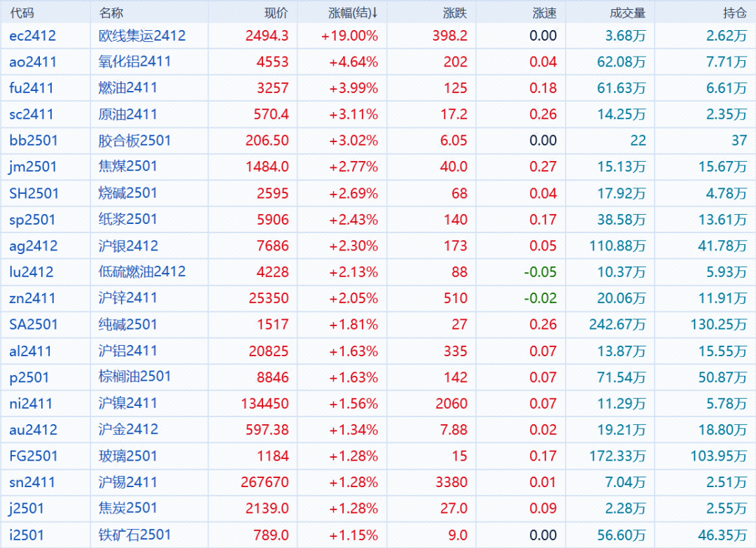Open contract code fu2411
The width and height of the screenshot is (756, 548).
tap(31, 88)
